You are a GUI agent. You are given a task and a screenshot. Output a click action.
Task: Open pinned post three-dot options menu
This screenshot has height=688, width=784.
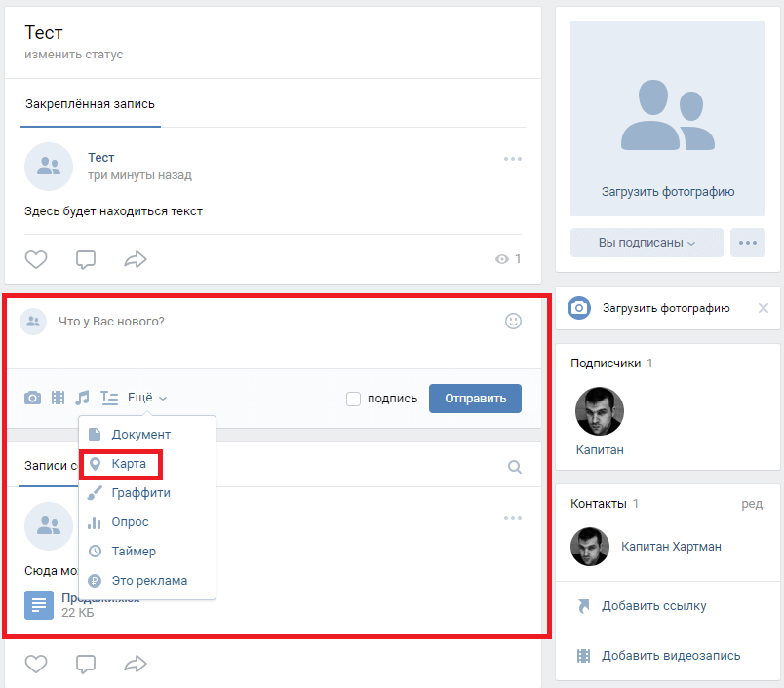[x=513, y=159]
